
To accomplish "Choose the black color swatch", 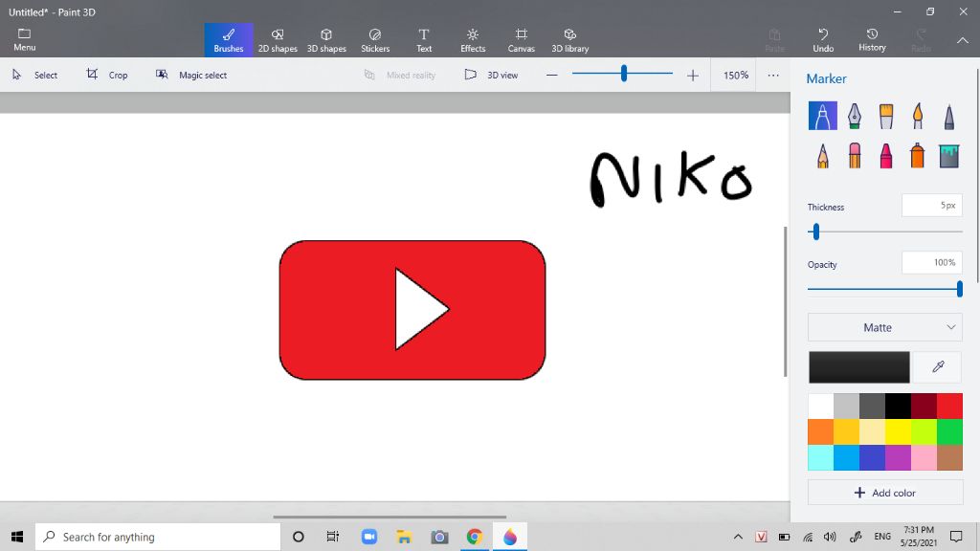I will coord(898,406).
